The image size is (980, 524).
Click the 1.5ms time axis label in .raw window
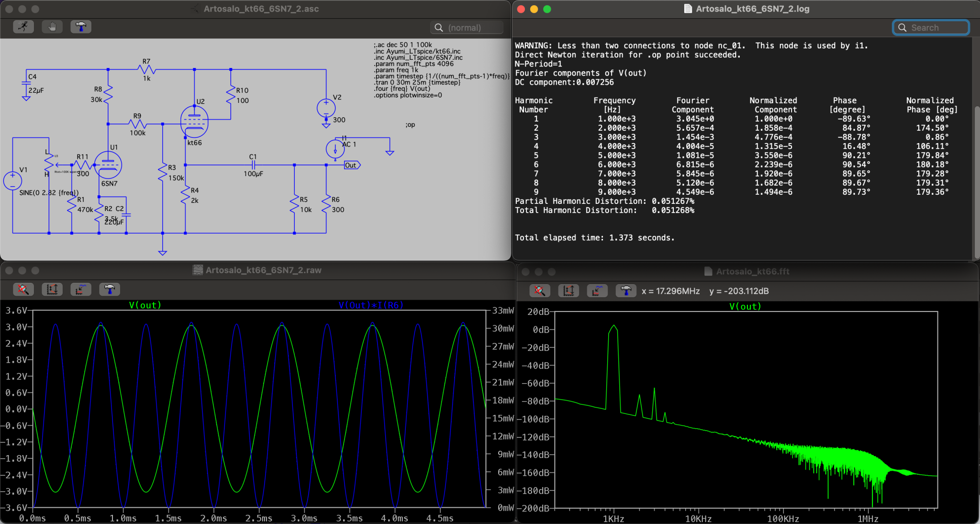168,518
